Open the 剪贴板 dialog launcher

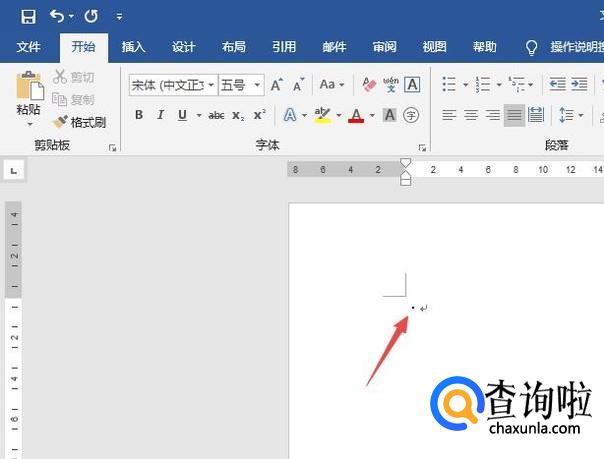point(112,147)
